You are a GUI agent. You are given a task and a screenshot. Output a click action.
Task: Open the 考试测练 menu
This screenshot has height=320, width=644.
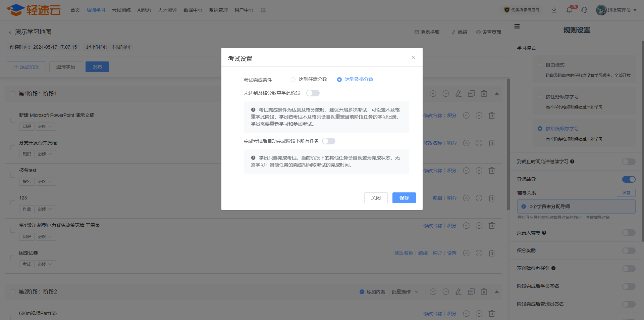coord(121,10)
